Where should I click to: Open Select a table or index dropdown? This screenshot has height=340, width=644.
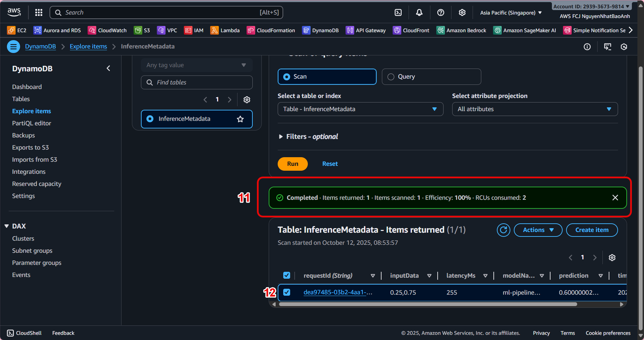tap(360, 109)
